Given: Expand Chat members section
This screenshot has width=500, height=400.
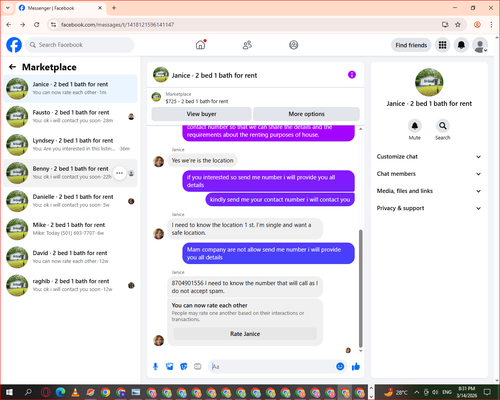Looking at the screenshot, I should tap(429, 174).
